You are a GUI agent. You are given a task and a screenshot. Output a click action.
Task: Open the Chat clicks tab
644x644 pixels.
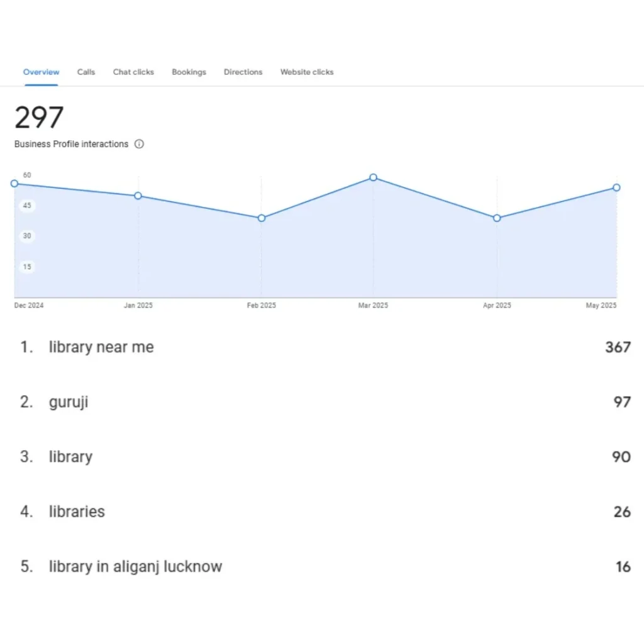133,72
